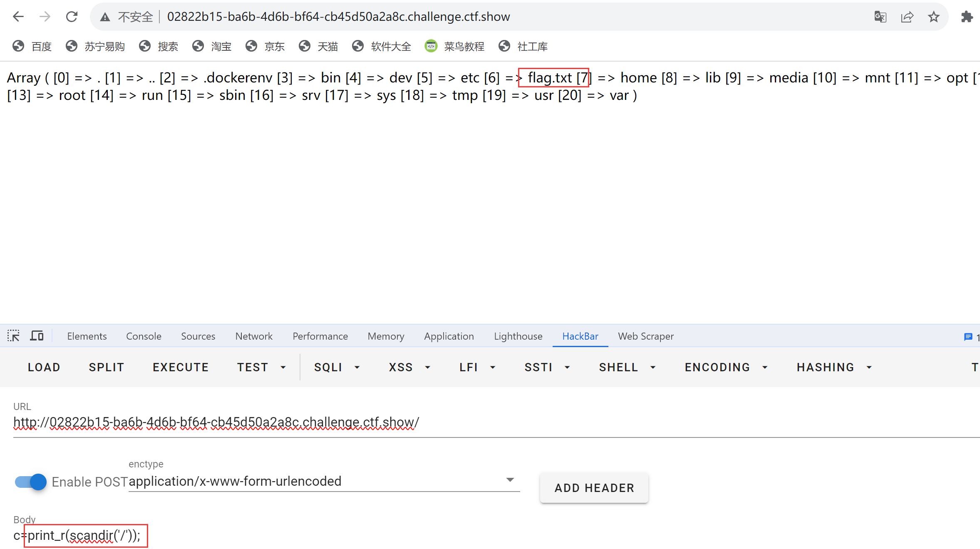Open the 社工库 bookmark
The width and height of the screenshot is (980, 549).
(x=523, y=46)
